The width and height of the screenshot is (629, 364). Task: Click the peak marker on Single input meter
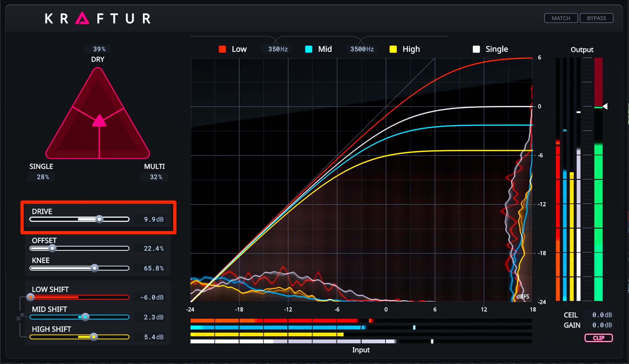point(432,341)
